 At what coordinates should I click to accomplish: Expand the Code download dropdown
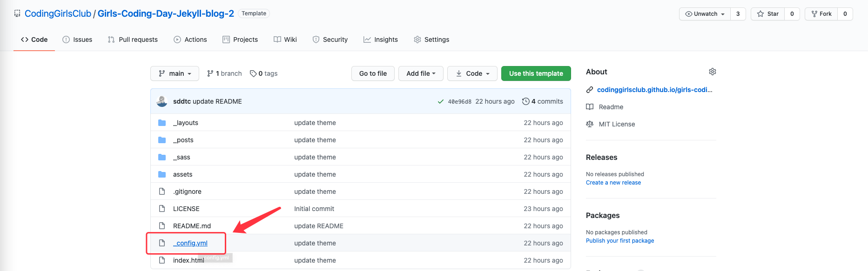[472, 73]
